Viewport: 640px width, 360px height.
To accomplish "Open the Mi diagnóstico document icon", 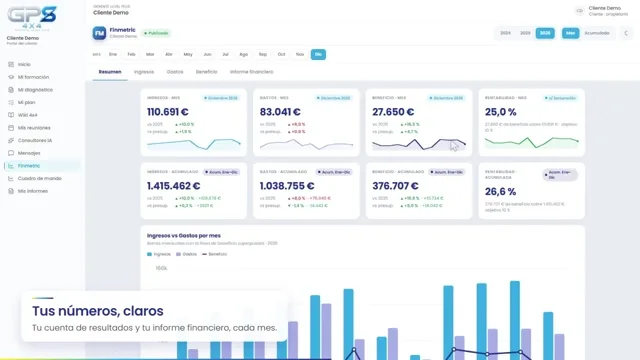I will (11, 90).
